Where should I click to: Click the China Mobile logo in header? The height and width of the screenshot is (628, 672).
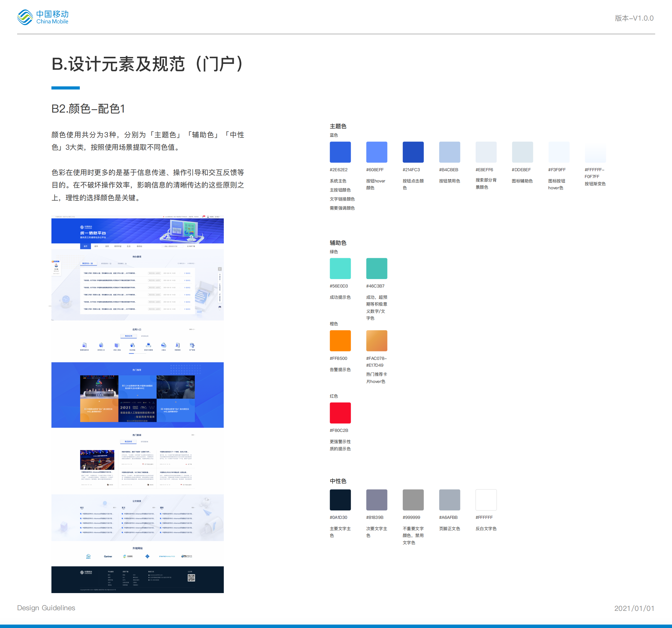[43, 17]
